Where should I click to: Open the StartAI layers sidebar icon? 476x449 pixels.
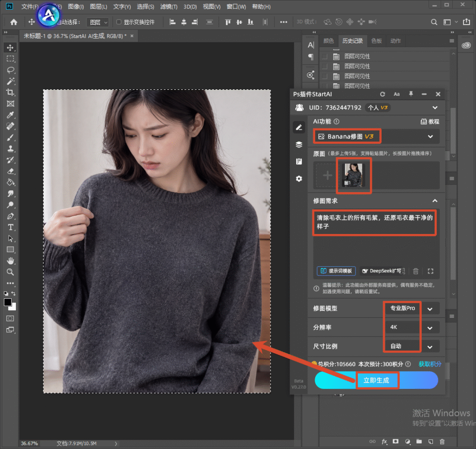299,145
